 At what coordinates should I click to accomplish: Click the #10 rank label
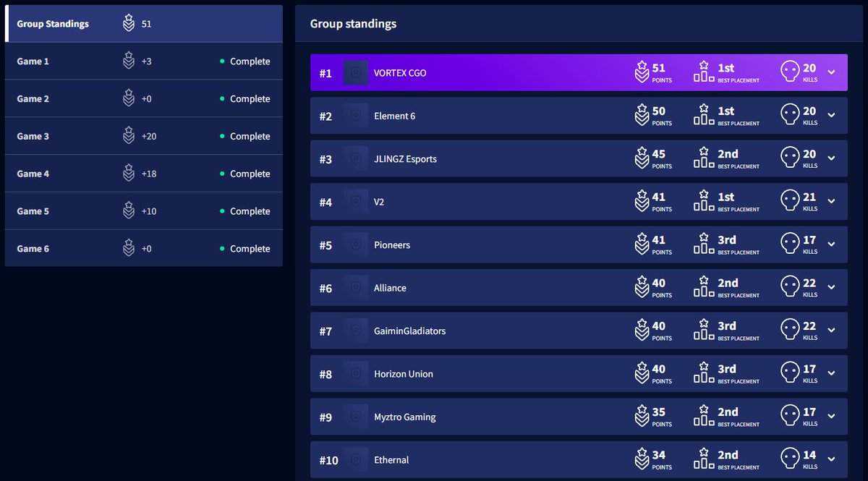[328, 460]
